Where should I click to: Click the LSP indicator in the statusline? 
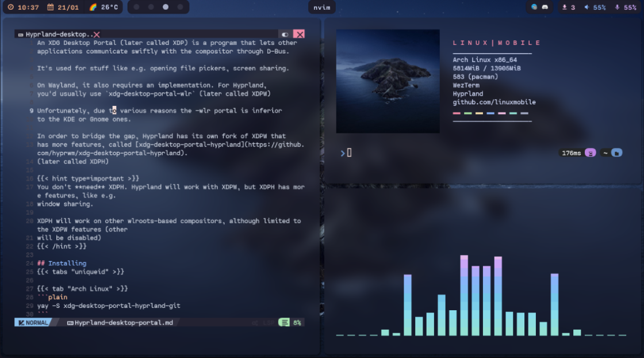[269, 323]
